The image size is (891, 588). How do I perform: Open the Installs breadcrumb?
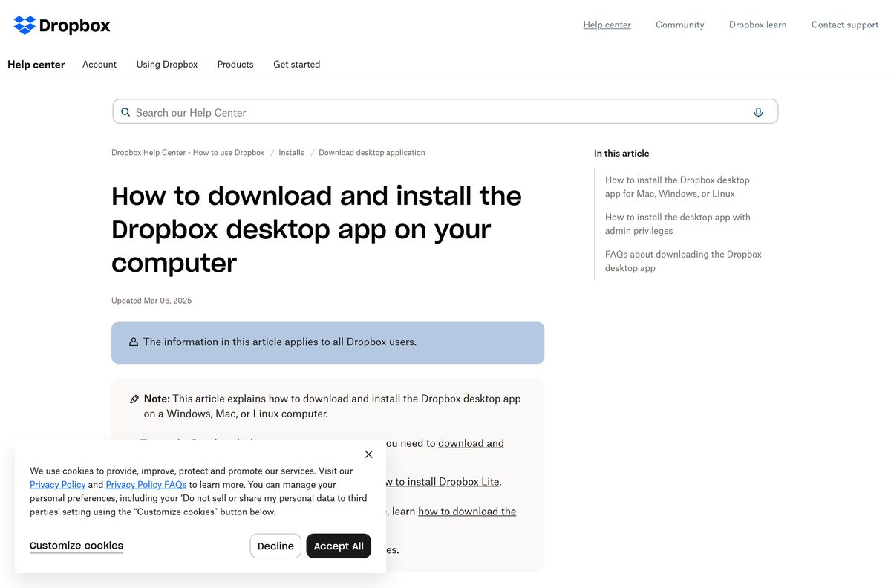291,153
